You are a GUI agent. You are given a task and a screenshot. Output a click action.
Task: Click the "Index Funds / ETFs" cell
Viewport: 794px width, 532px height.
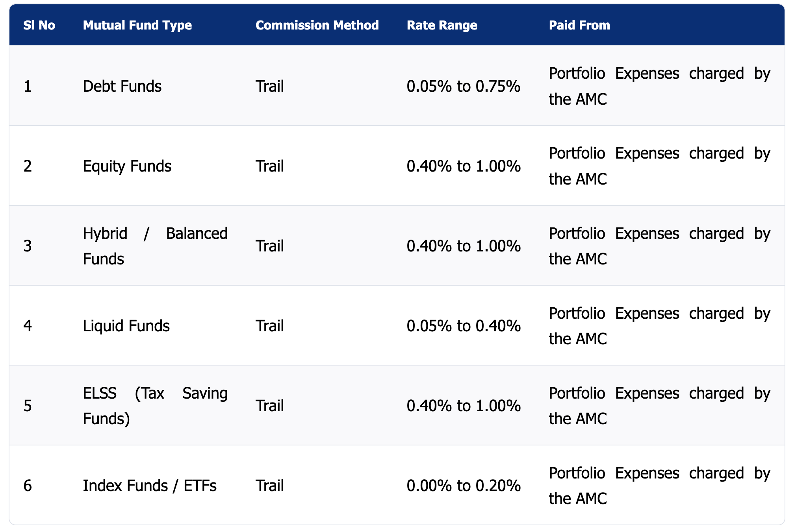[x=149, y=486]
